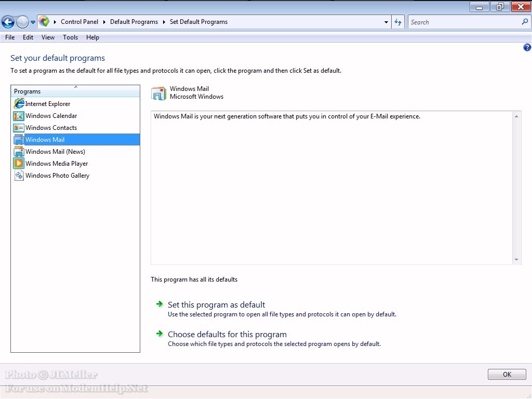Select the Windows Media Player program name

coord(57,164)
